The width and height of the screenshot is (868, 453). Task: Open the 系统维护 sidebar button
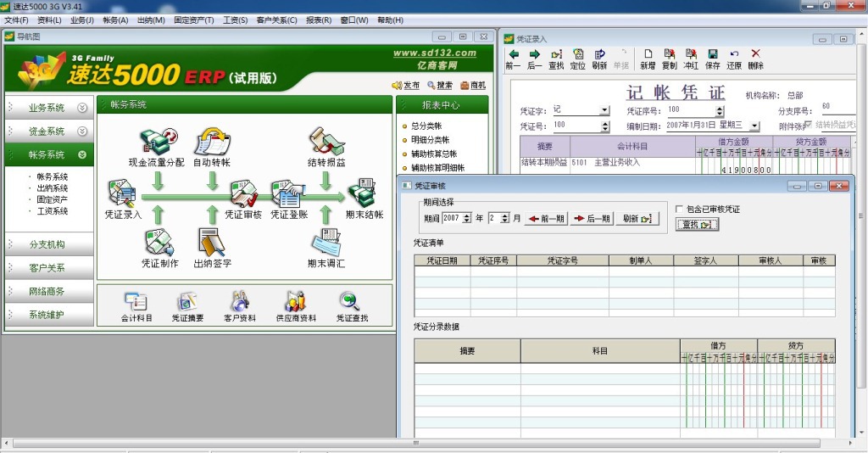point(49,315)
